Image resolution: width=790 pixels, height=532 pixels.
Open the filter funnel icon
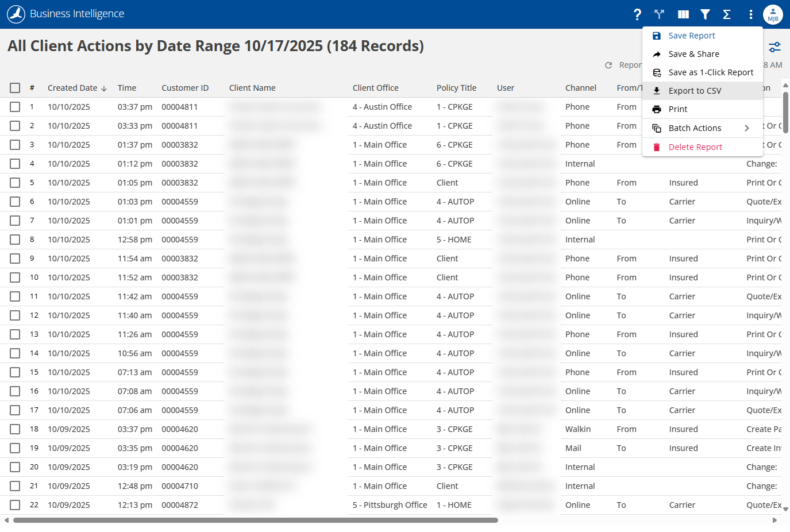tap(705, 14)
